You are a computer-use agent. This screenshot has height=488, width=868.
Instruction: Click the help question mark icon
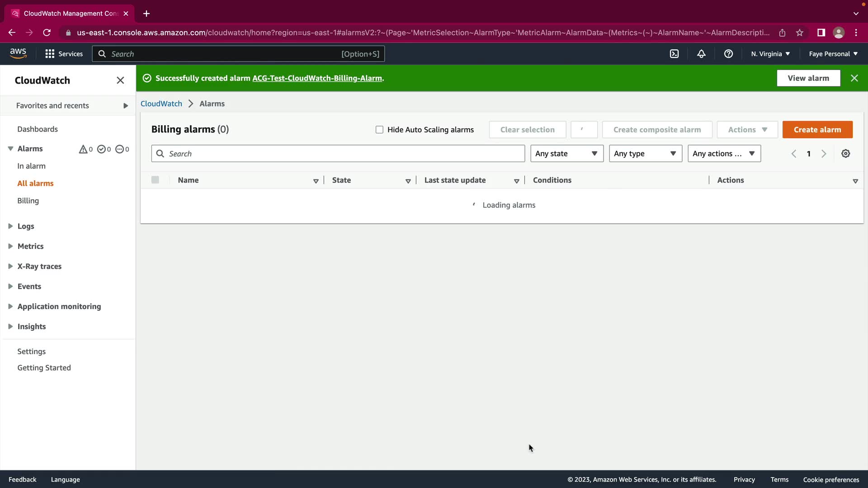point(728,54)
